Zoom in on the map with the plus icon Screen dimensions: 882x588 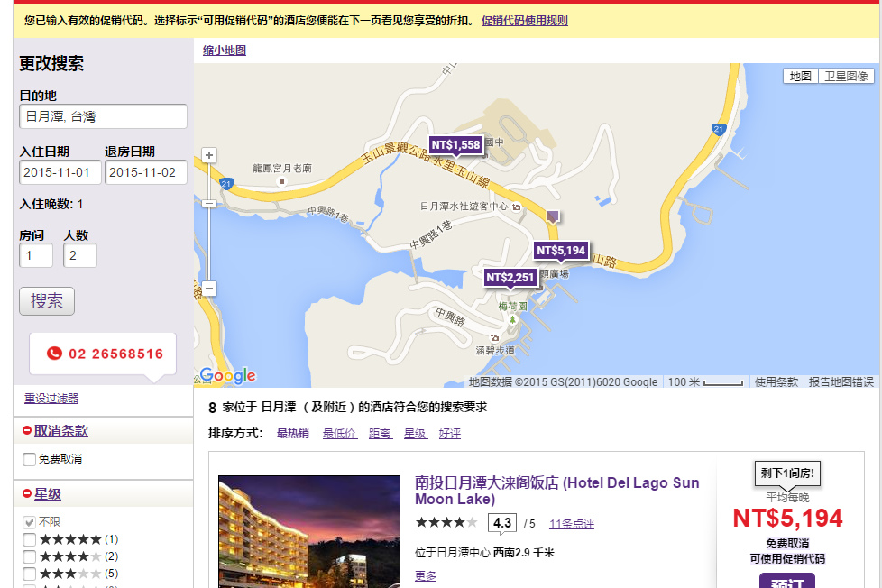tap(208, 154)
